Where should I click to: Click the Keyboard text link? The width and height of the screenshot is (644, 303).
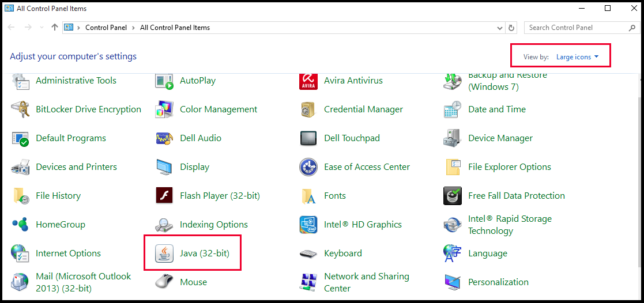coord(343,253)
